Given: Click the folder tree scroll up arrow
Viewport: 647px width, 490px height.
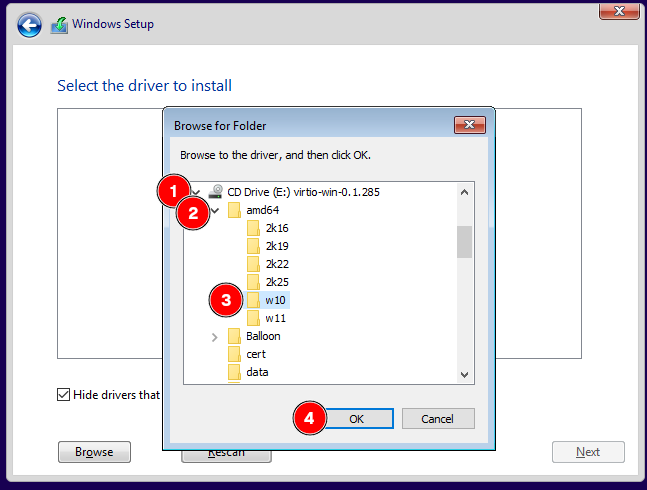Looking at the screenshot, I should click(464, 192).
